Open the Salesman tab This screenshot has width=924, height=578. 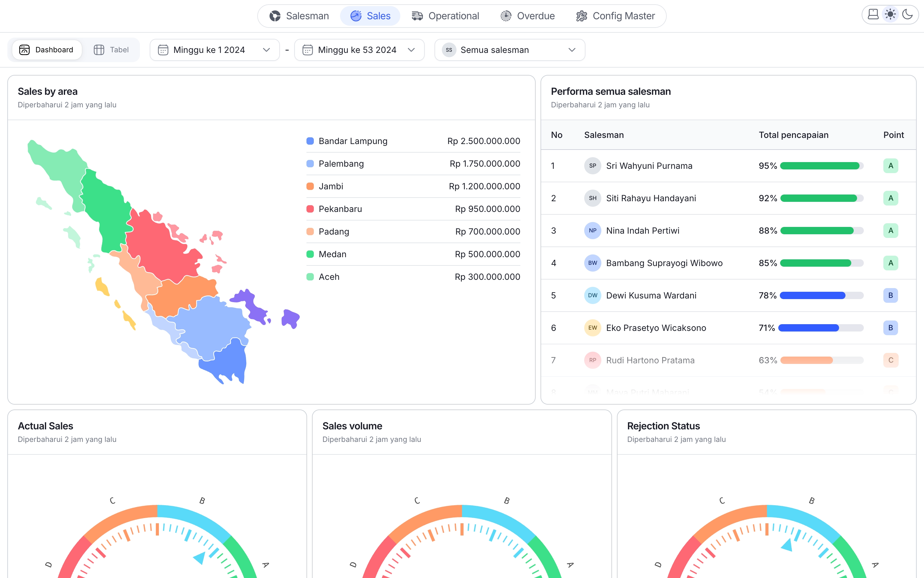[299, 16]
